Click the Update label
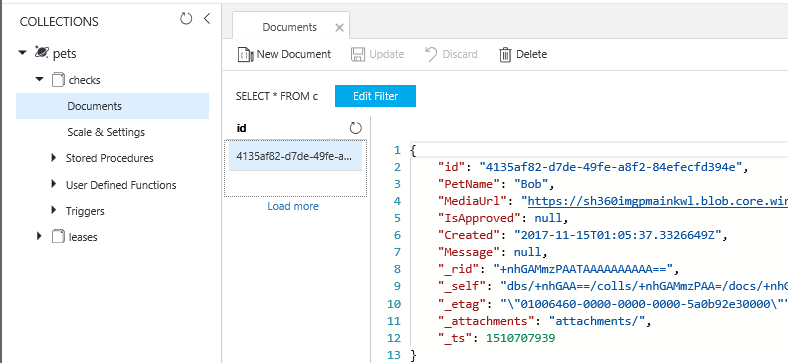Image resolution: width=788 pixels, height=363 pixels. point(386,54)
